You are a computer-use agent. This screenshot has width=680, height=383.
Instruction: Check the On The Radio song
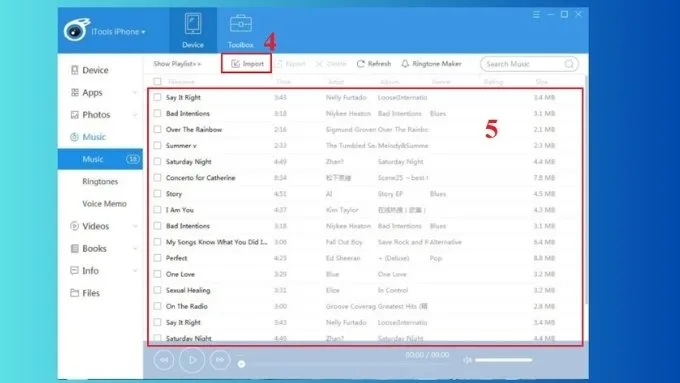157,306
